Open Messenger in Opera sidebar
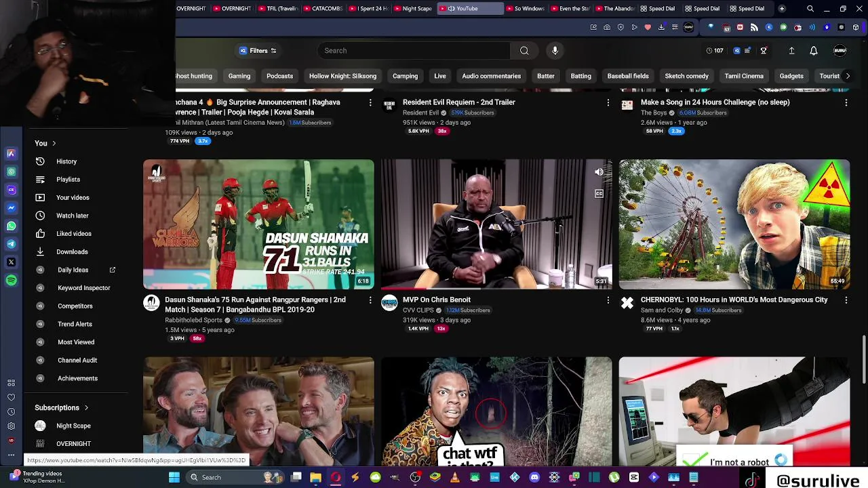The image size is (868, 488). pos(11,208)
